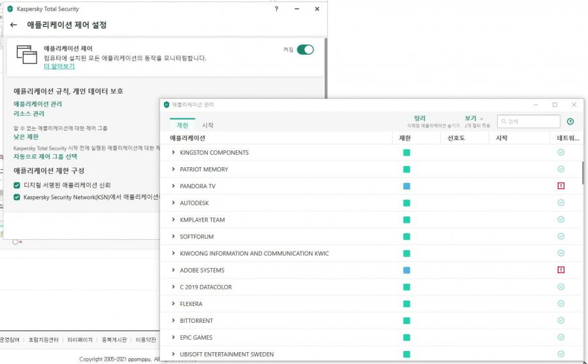Expand BITTORRENT group
The width and height of the screenshot is (588, 364).
tap(173, 320)
